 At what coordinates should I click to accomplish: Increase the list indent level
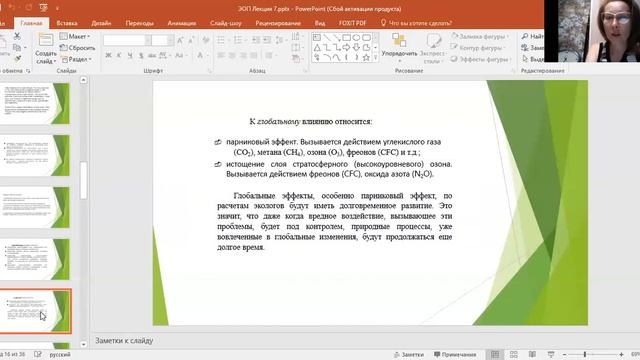coord(267,40)
